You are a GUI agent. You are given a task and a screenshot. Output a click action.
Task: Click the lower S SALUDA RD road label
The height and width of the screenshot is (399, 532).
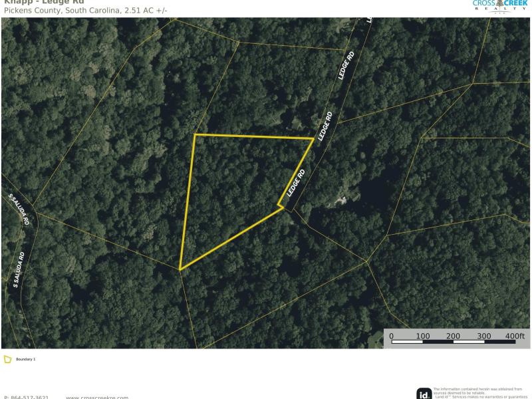pos(19,270)
